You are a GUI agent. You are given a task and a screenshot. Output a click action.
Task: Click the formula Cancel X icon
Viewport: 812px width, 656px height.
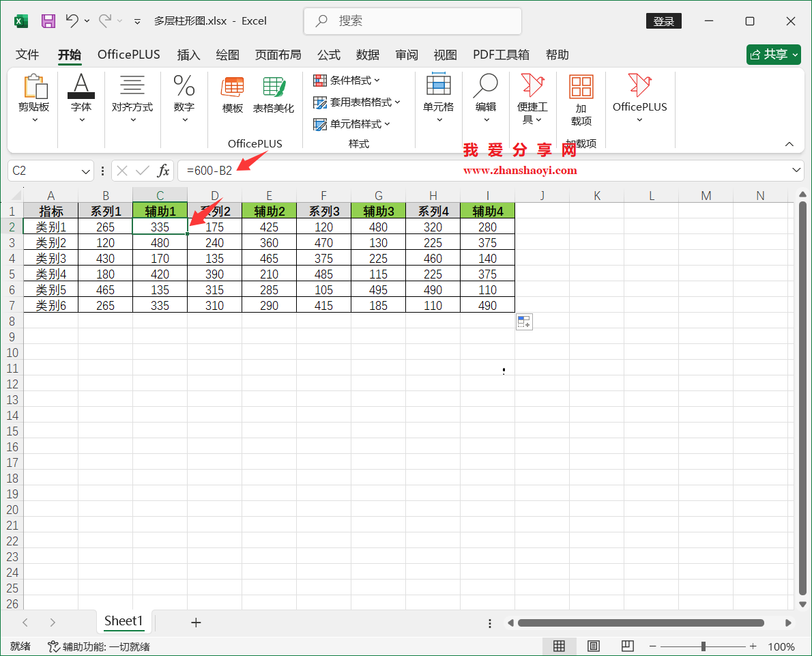coord(122,171)
